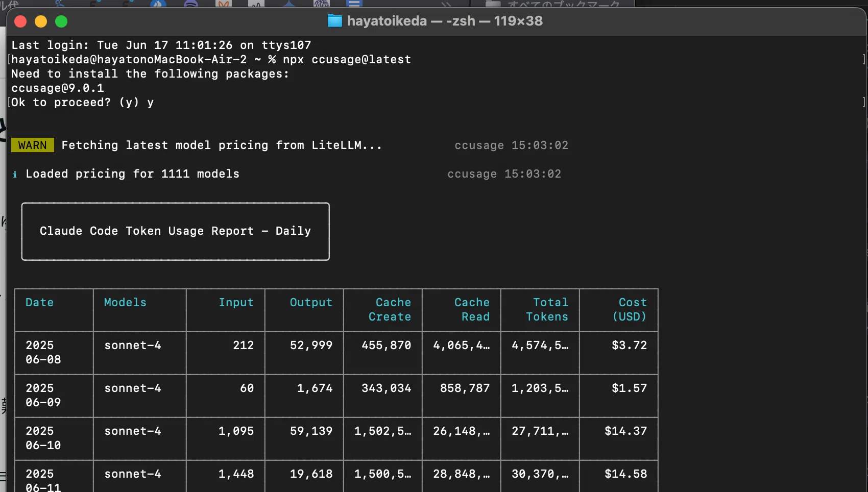Click the 'Cache Read' column header
The height and width of the screenshot is (492, 868).
pyautogui.click(x=472, y=310)
